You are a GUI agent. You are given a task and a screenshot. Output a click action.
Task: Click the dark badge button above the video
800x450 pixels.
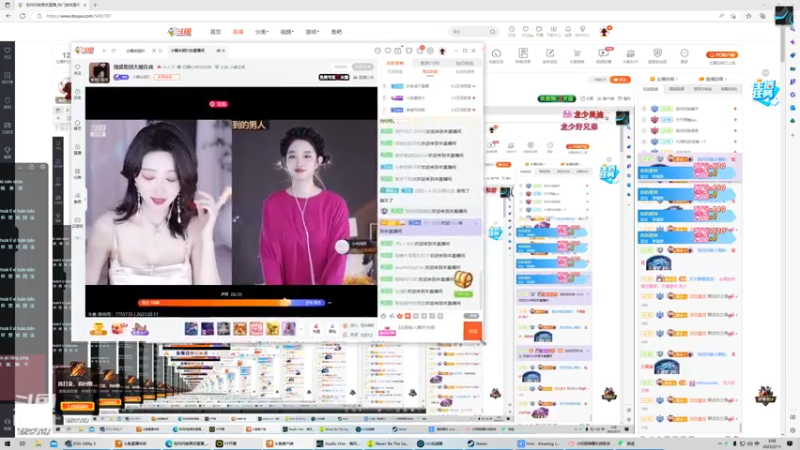(x=334, y=77)
